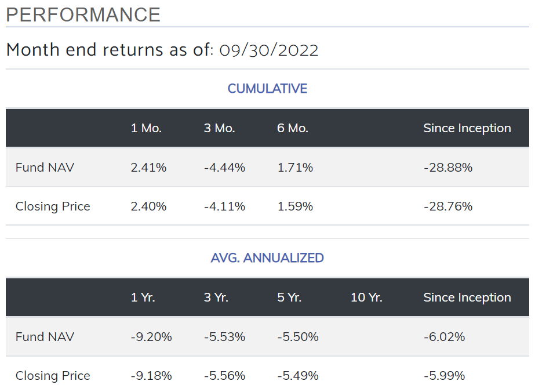
Task: Click the 1 Yr. column header
Action: coord(143,297)
